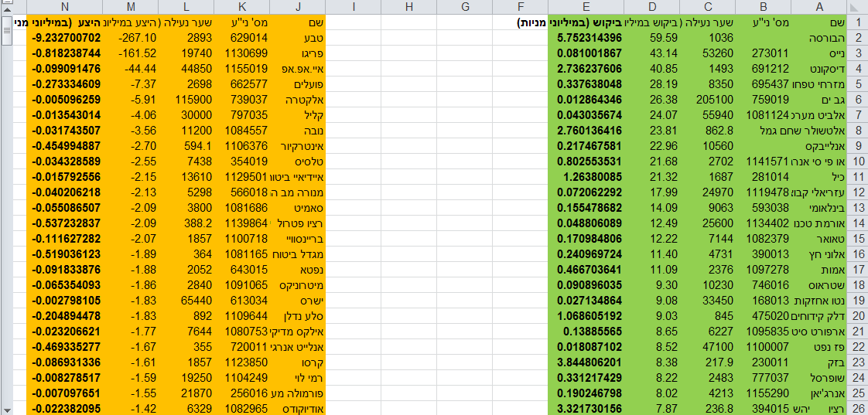
Task: Click header cell 'שם' in column J
Action: point(298,22)
